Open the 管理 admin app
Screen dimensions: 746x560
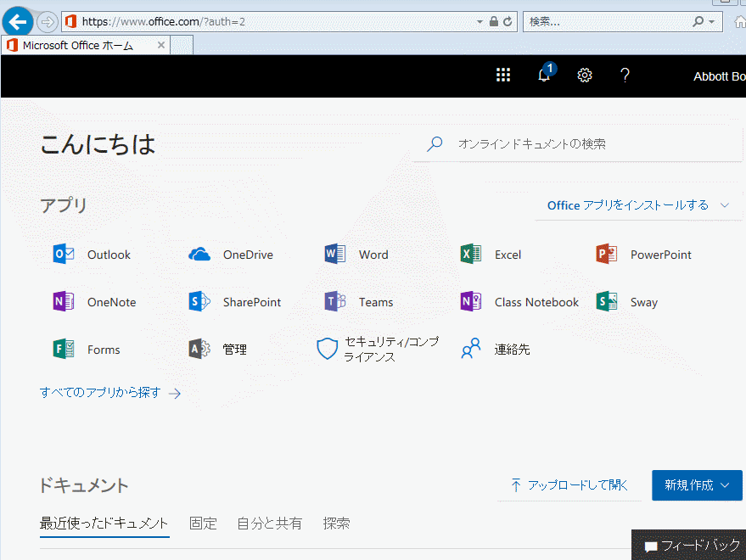[x=217, y=350]
